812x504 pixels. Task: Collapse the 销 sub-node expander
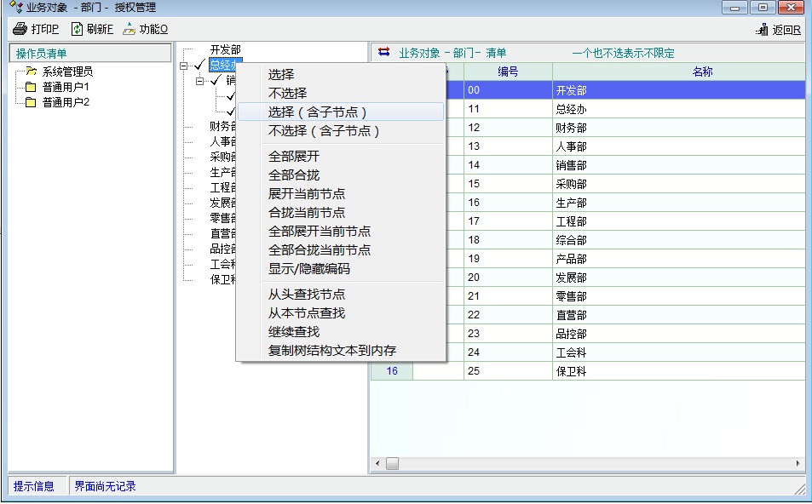(x=200, y=81)
